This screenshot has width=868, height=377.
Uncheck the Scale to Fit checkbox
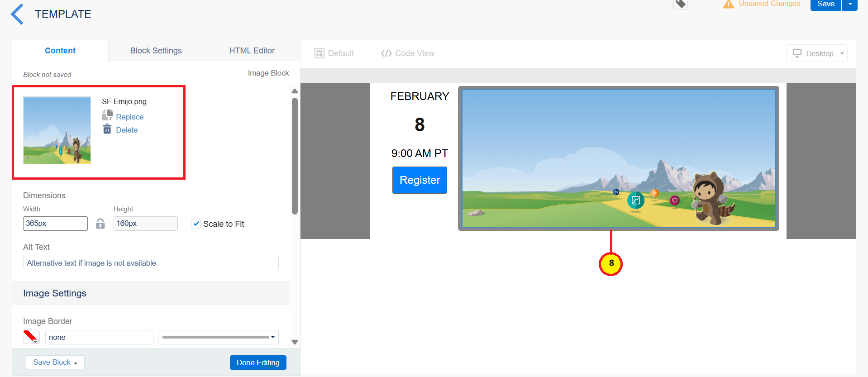[196, 224]
